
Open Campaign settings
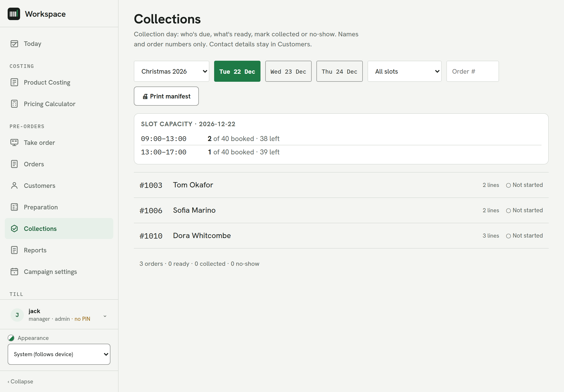[x=59, y=272]
